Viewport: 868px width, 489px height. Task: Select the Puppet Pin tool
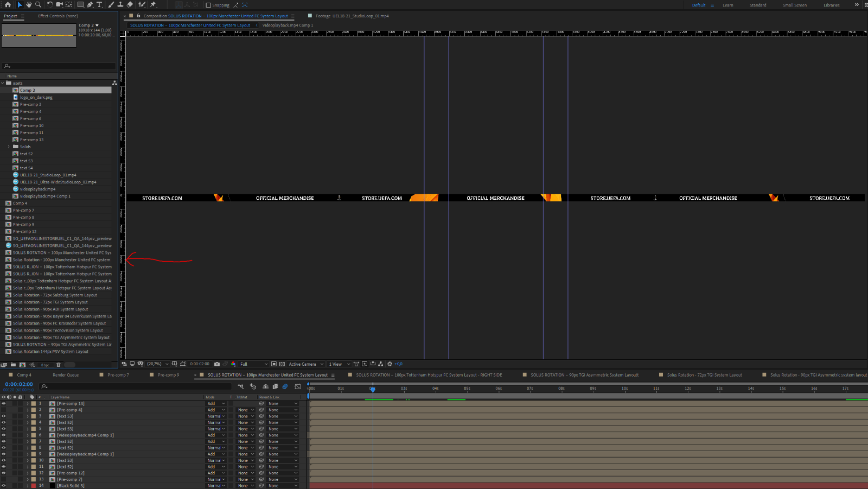[153, 4]
